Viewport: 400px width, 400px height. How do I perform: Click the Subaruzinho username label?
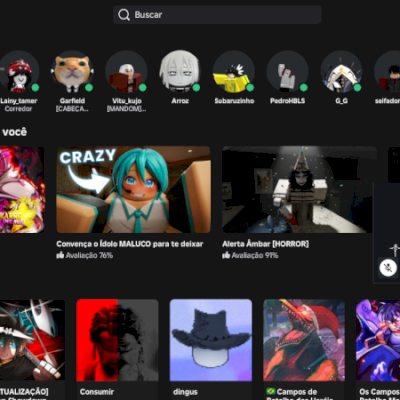[234, 101]
